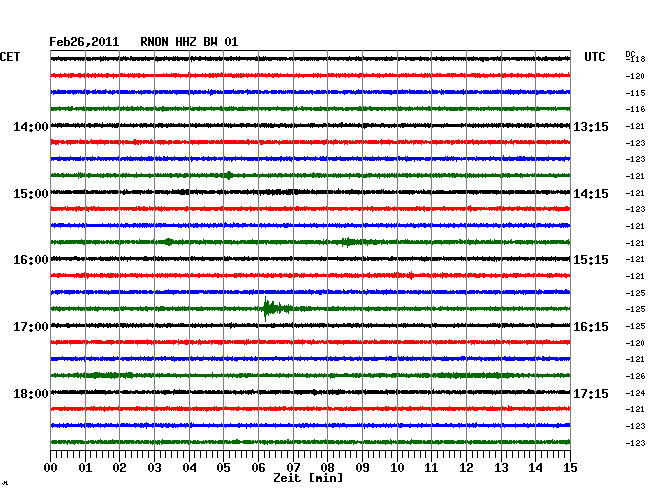Click the 05 minute axis label
The width and height of the screenshot is (650, 494).
pyautogui.click(x=223, y=468)
